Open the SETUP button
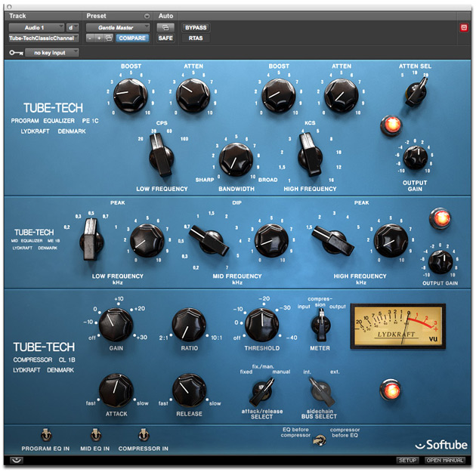The height and width of the screenshot is (472, 476). (407, 460)
